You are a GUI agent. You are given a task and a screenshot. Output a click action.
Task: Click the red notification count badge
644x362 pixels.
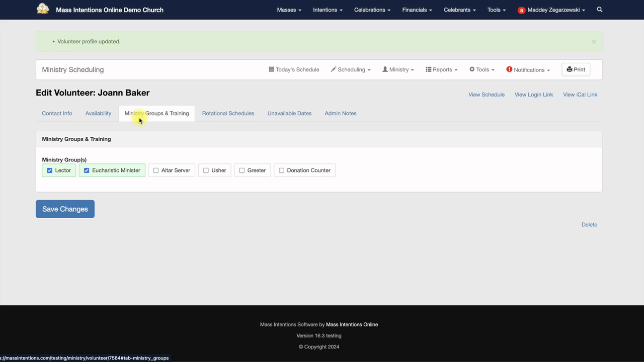[521, 10]
